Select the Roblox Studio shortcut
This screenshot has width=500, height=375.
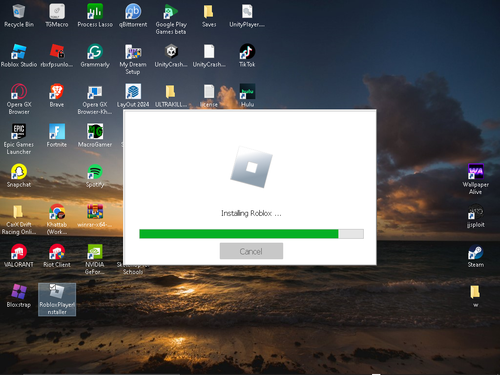[19, 56]
